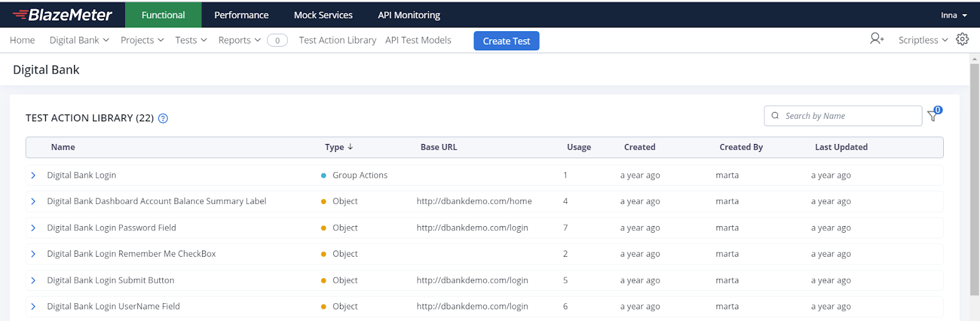This screenshot has width=980, height=321.
Task: Click the Create Test button
Action: (507, 41)
